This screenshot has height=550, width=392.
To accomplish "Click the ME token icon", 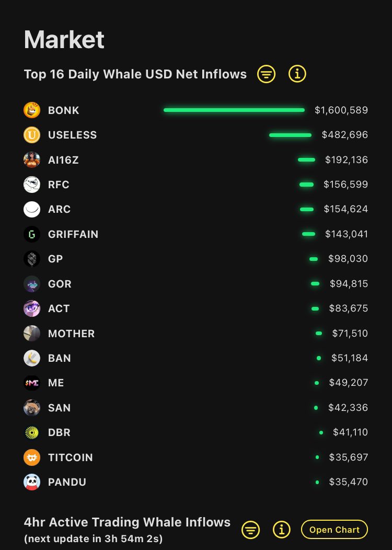I will click(x=32, y=383).
